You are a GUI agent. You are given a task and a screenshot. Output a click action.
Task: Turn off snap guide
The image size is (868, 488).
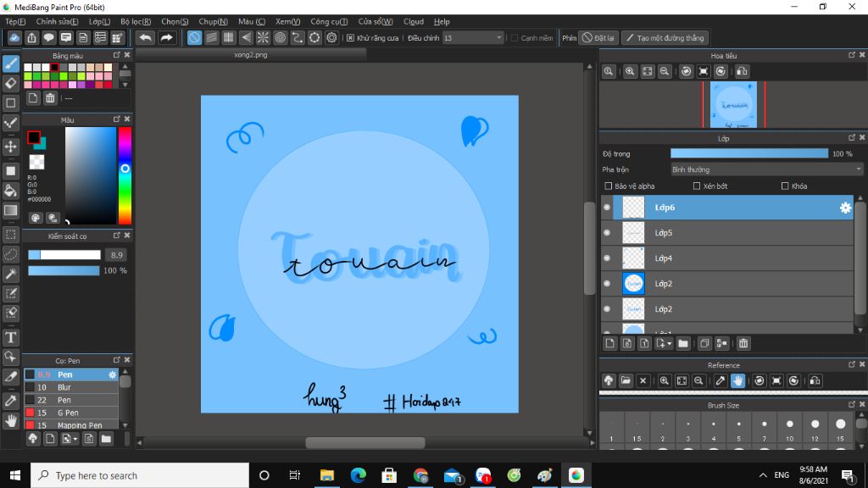click(x=194, y=37)
